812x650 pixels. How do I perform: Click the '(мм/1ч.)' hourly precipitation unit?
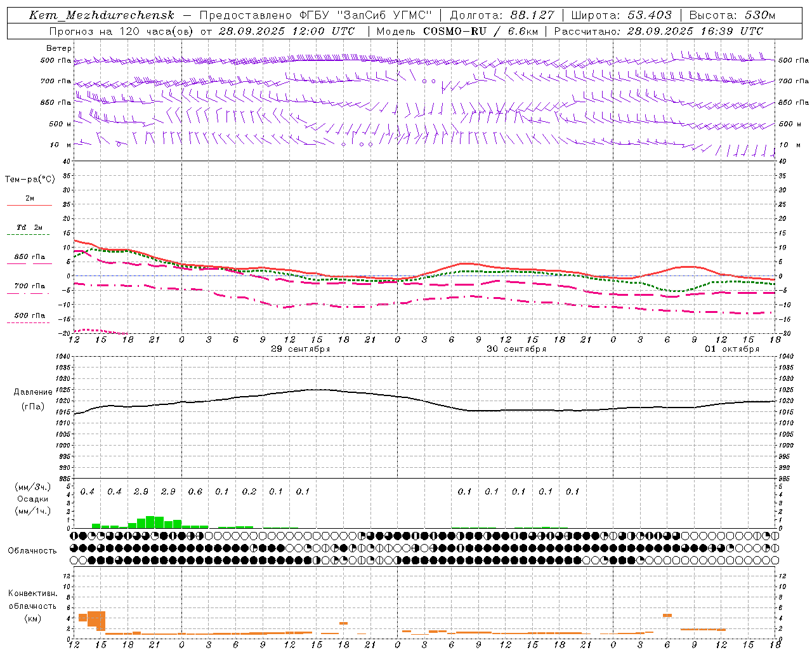tap(33, 510)
